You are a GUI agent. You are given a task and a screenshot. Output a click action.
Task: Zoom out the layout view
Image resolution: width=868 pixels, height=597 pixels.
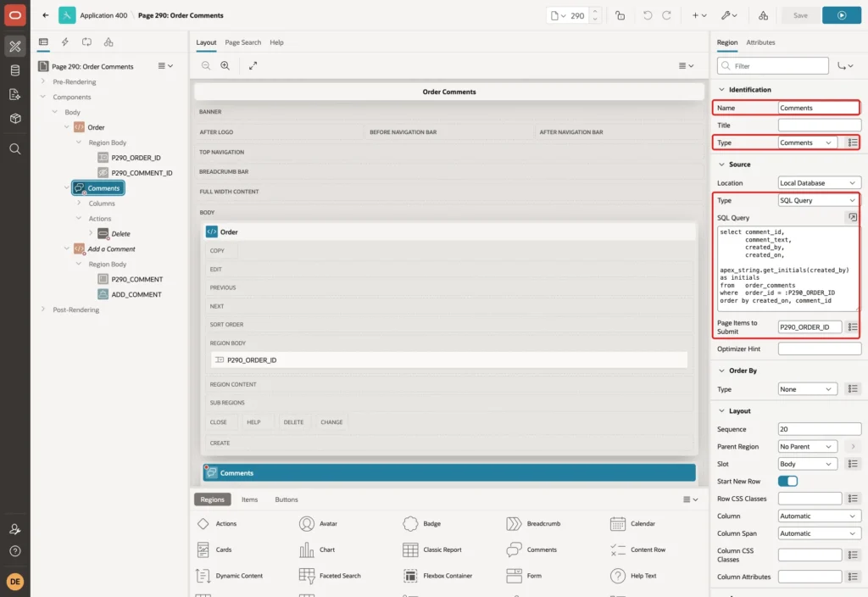click(206, 65)
